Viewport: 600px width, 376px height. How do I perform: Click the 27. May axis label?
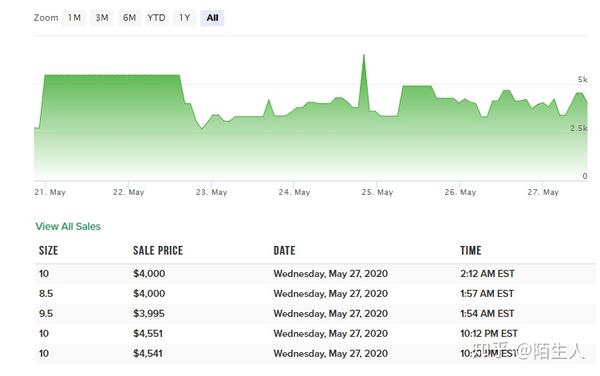tap(543, 192)
